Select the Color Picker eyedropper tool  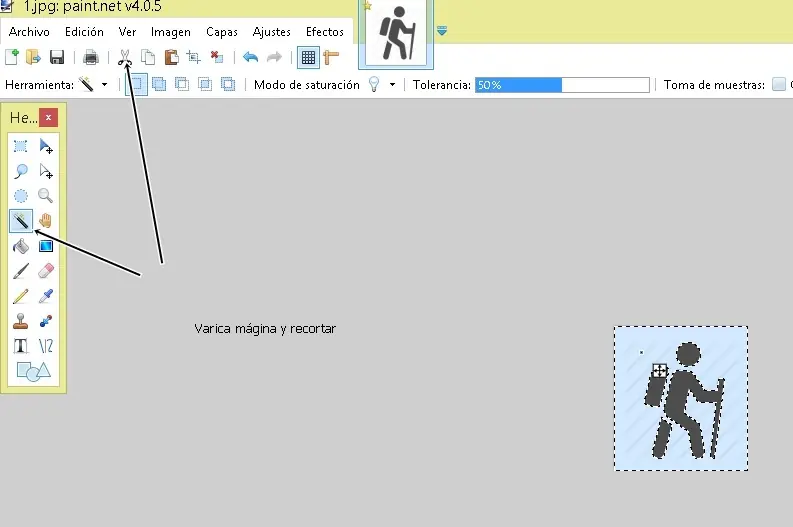(46, 296)
